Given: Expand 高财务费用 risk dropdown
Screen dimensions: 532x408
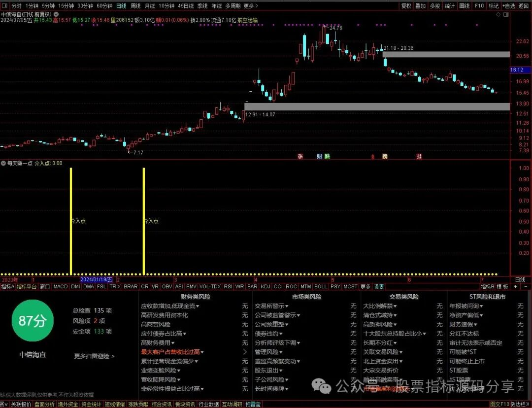Looking at the screenshot, I should (158, 343).
